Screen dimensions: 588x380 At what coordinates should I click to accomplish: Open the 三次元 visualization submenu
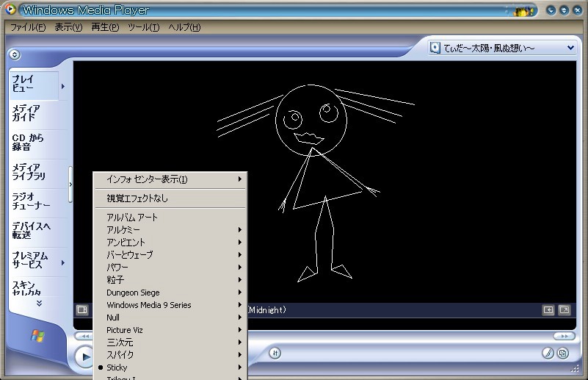tap(170, 343)
